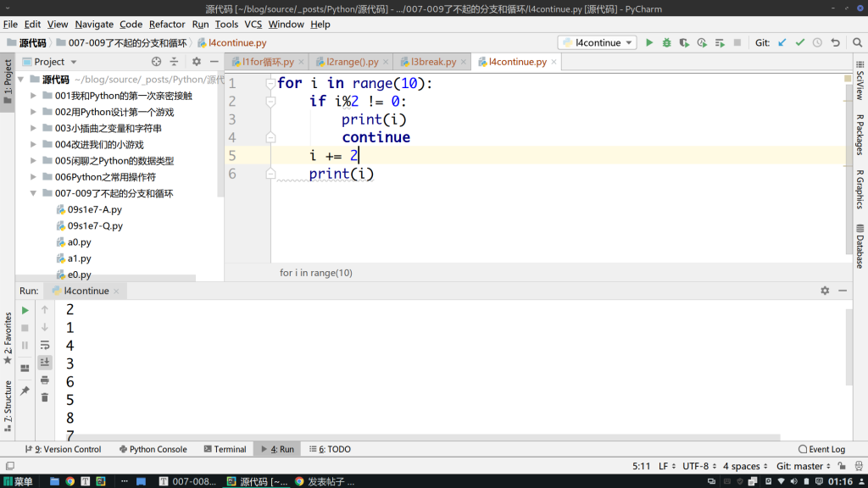This screenshot has height=488, width=868.
Task: Show Git history clock icon
Action: click(818, 42)
